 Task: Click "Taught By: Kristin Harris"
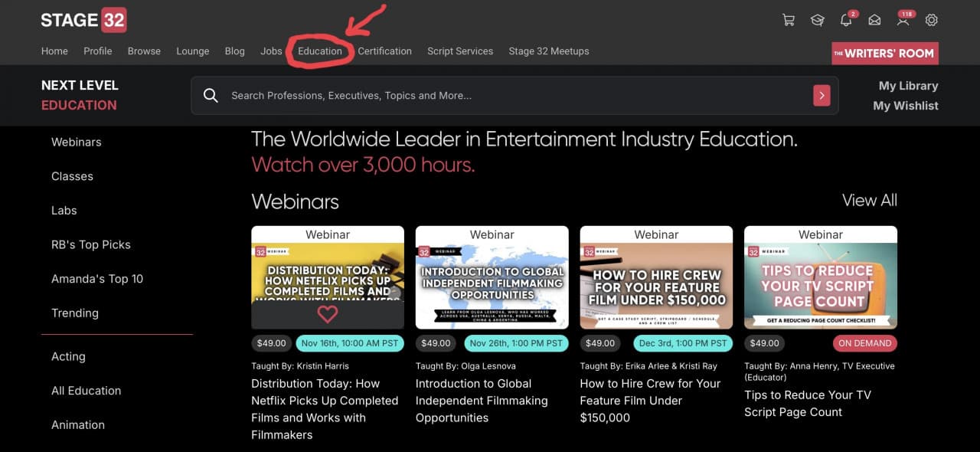(300, 366)
